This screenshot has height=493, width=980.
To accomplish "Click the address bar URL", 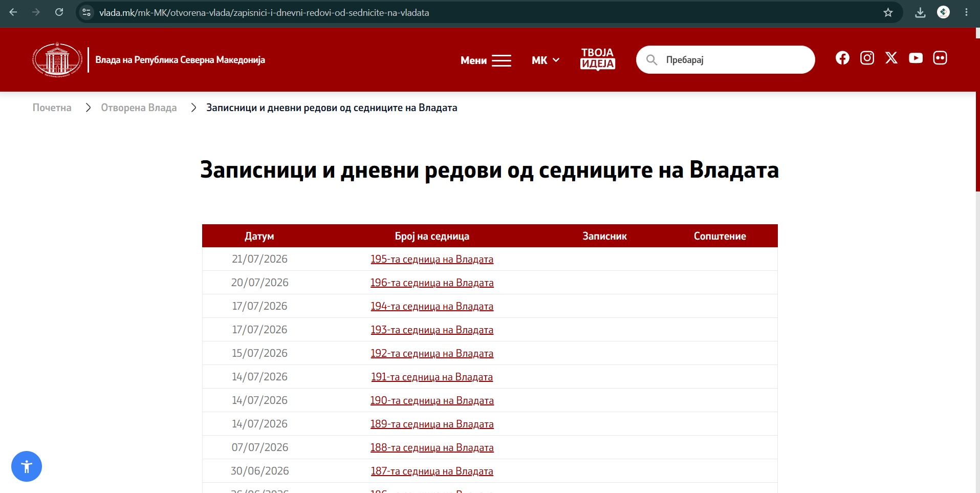I will tap(264, 12).
